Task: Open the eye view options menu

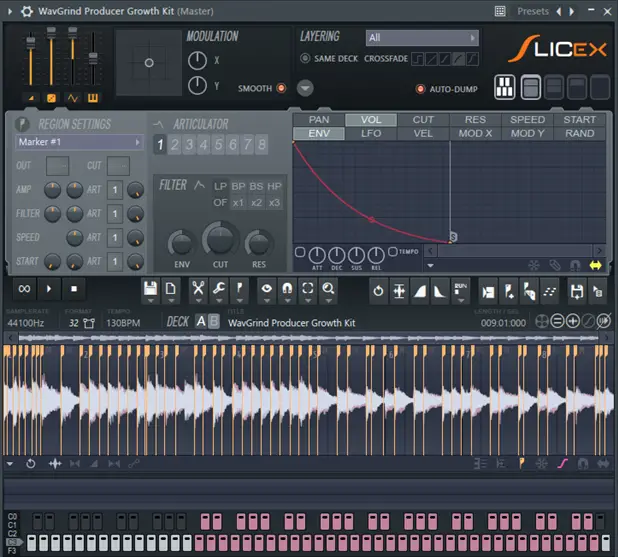Action: [267, 292]
